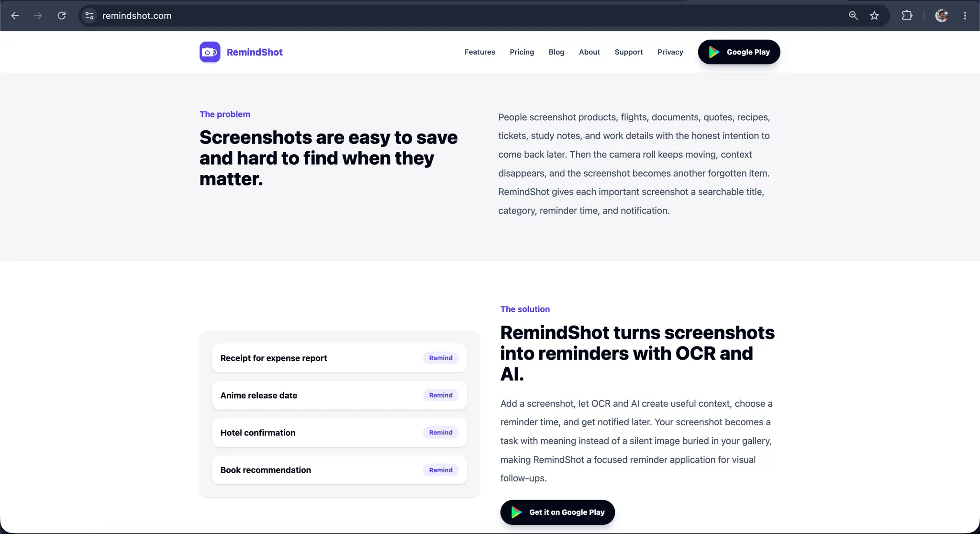Go back with the browser back arrow
Screen dimensions: 980x534
tap(15, 16)
